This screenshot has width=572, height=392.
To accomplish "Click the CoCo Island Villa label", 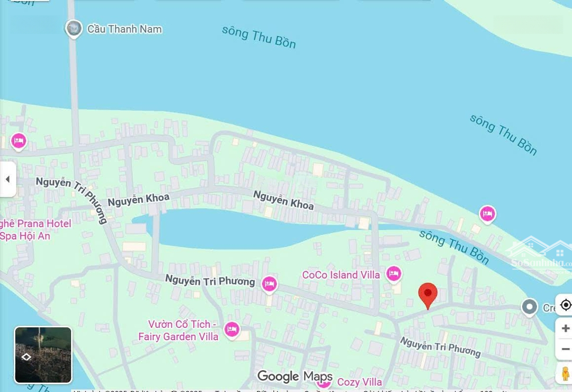I will 341,275.
